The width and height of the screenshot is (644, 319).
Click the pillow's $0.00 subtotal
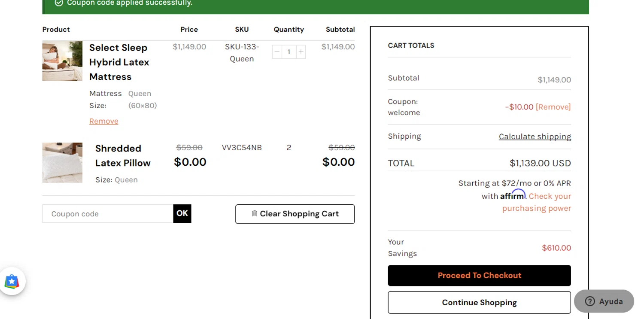point(338,162)
